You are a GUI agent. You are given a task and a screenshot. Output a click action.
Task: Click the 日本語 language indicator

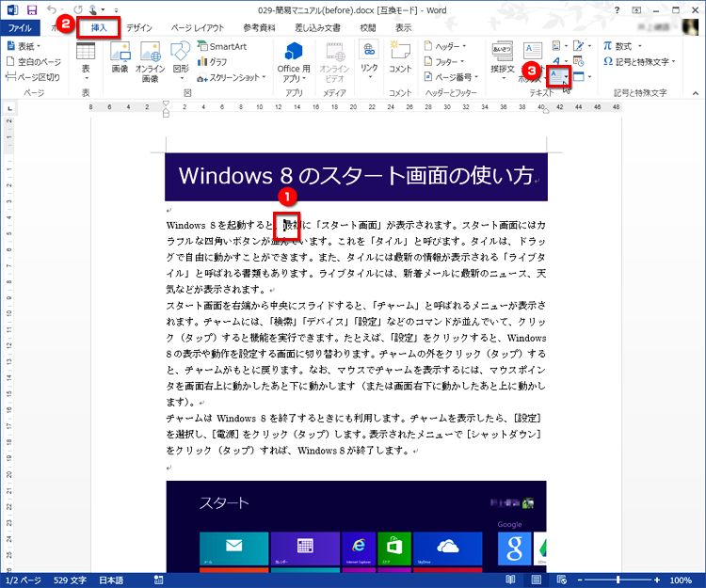point(111,580)
